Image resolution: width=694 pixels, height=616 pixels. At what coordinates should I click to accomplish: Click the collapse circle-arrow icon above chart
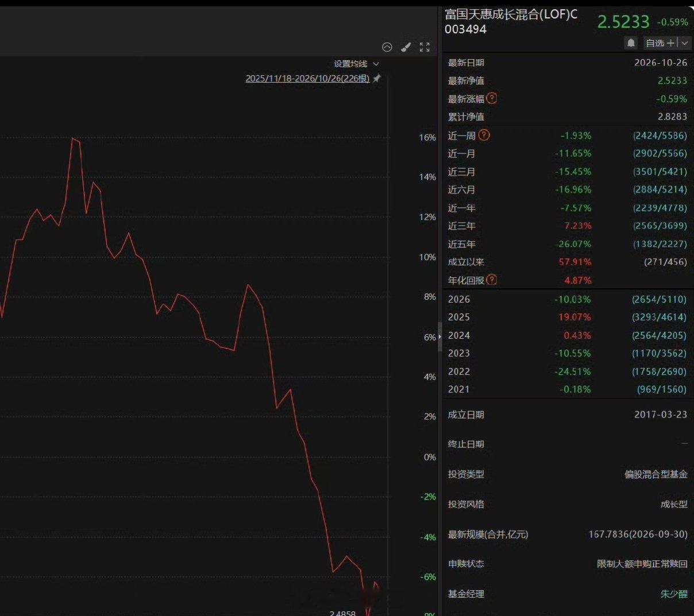pos(387,47)
